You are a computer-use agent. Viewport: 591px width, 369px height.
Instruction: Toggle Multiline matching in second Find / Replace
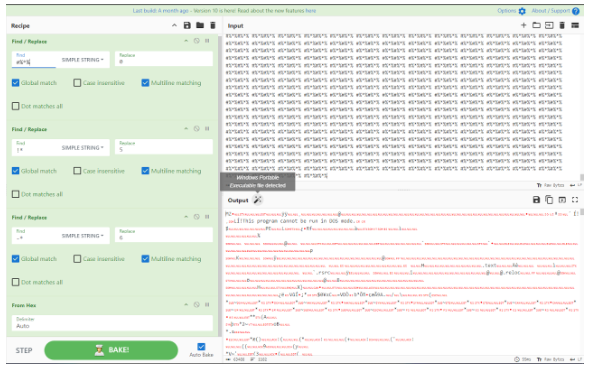pos(145,171)
